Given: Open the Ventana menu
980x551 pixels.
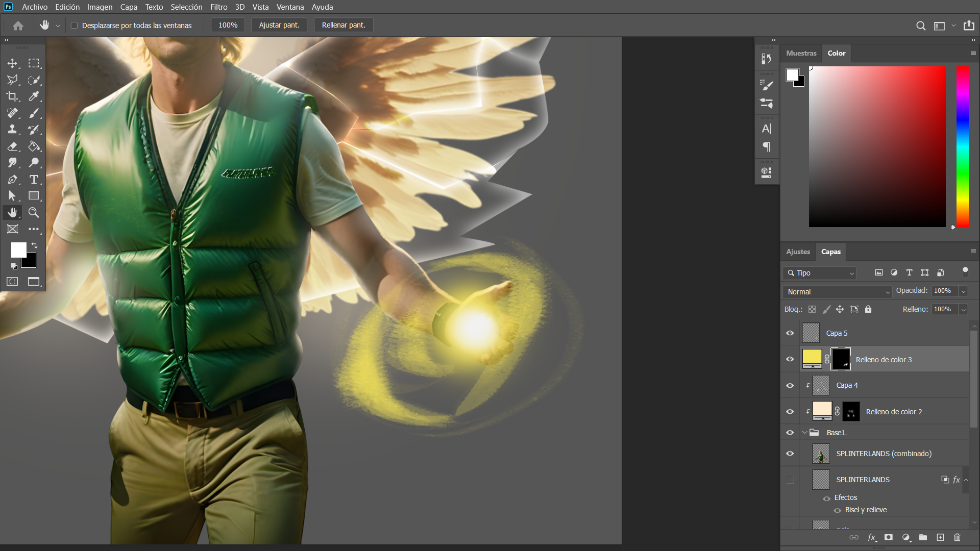Looking at the screenshot, I should tap(290, 7).
